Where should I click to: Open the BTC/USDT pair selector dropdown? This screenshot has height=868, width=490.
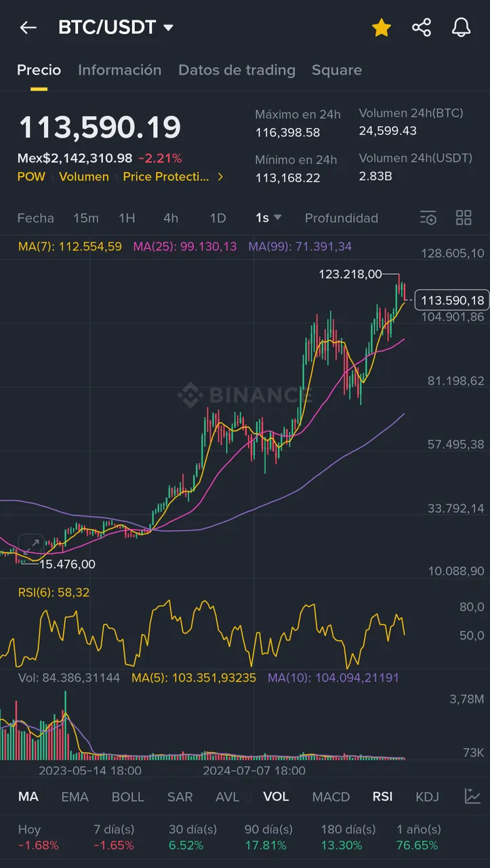click(x=116, y=28)
